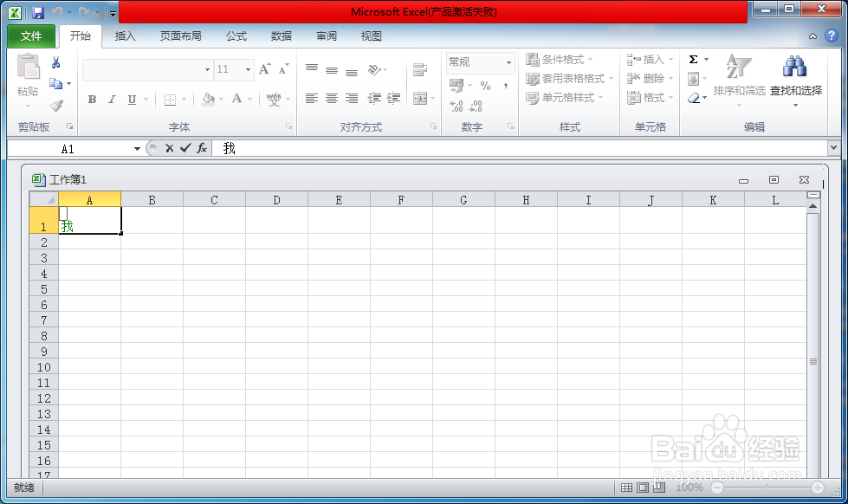Image resolution: width=848 pixels, height=504 pixels.
Task: Click the text Orientation icon
Action: pyautogui.click(x=374, y=69)
